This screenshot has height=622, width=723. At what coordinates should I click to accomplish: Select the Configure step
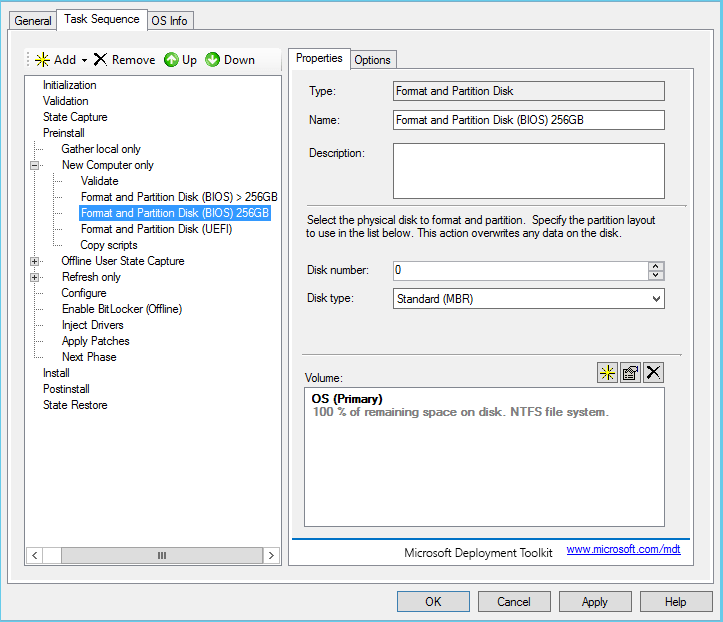click(x=84, y=293)
